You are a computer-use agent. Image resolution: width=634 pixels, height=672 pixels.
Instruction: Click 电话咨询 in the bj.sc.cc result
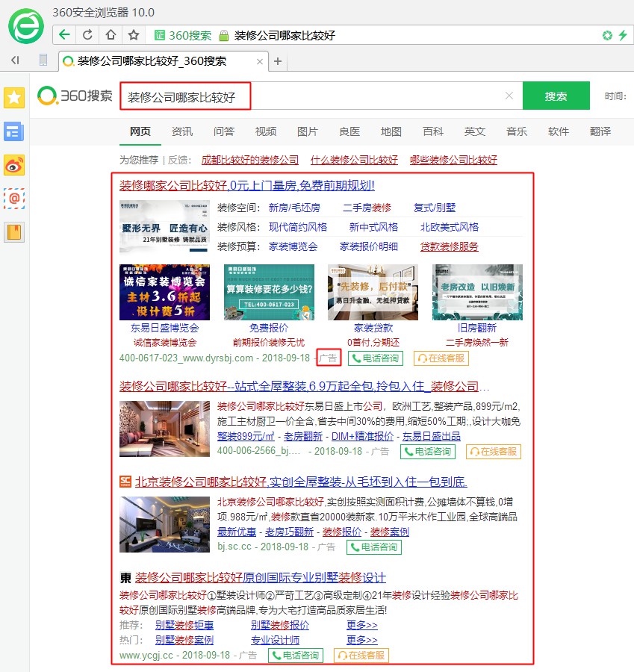[x=374, y=547]
